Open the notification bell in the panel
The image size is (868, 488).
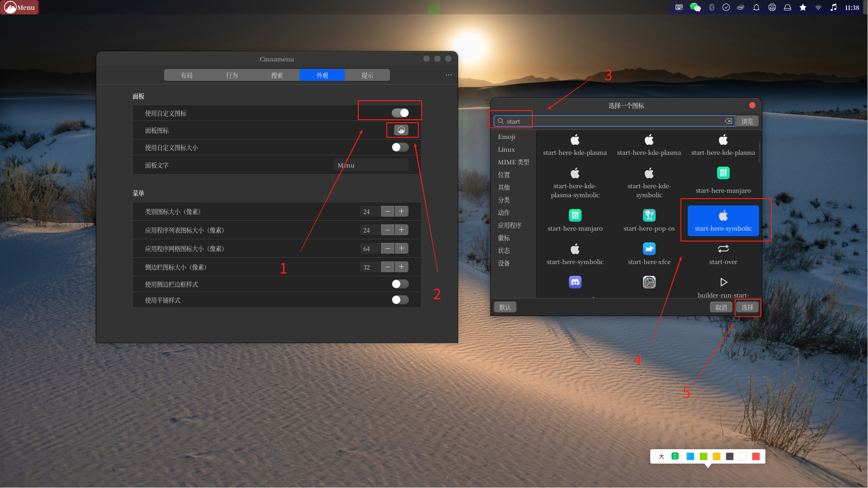pyautogui.click(x=756, y=7)
